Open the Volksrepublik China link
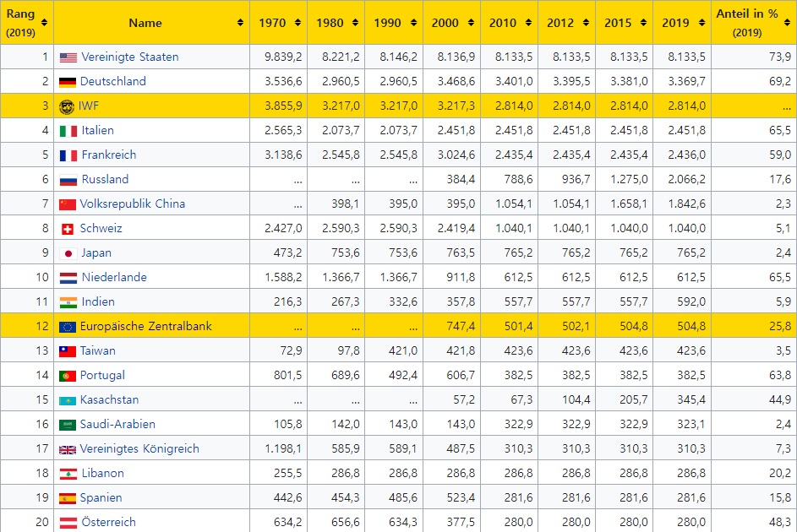797x532 pixels. [133, 204]
